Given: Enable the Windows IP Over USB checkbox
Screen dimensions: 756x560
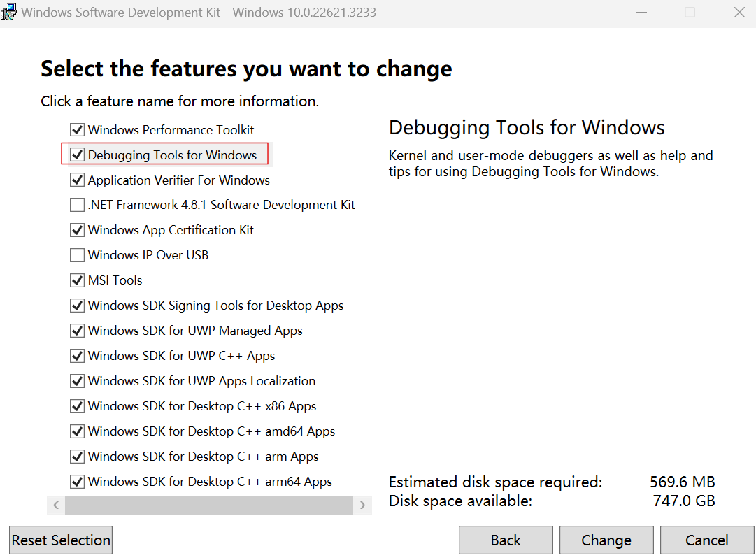Looking at the screenshot, I should 77,255.
